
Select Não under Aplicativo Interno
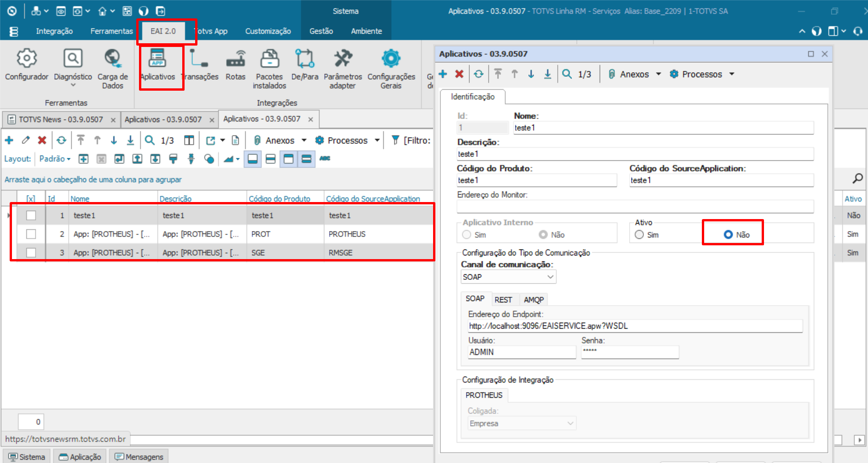click(x=544, y=235)
